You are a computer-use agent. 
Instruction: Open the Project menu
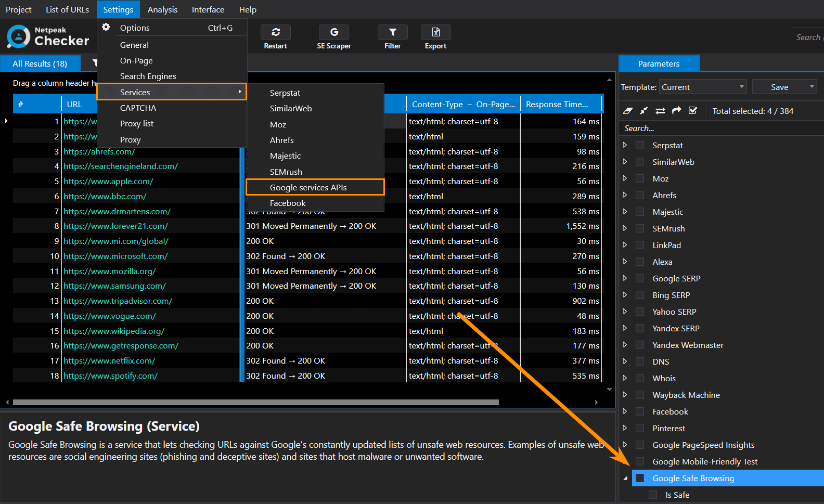pyautogui.click(x=19, y=9)
